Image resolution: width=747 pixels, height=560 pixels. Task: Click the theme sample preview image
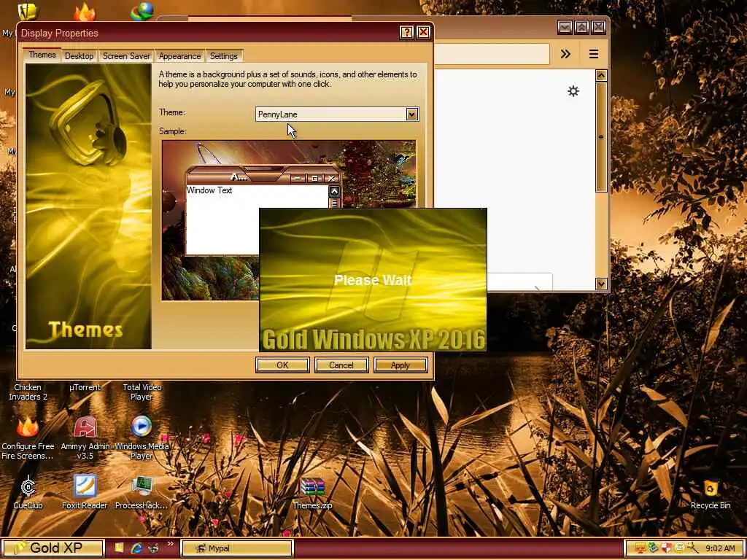pyautogui.click(x=289, y=220)
